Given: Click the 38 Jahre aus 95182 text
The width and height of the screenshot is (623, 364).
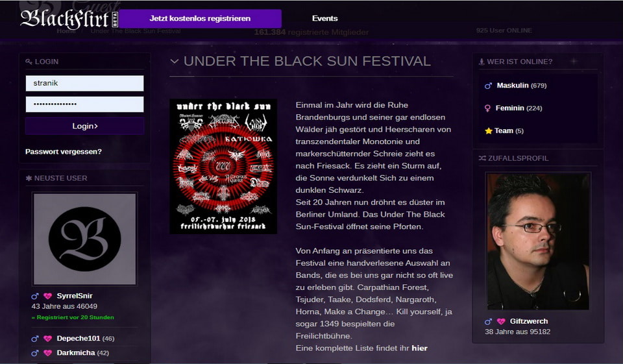Looking at the screenshot, I should tap(518, 332).
